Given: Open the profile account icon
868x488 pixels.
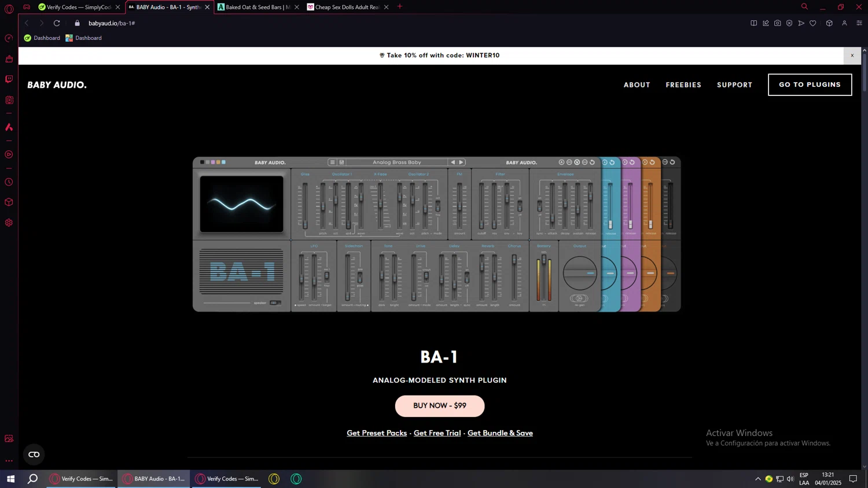Looking at the screenshot, I should (x=844, y=23).
